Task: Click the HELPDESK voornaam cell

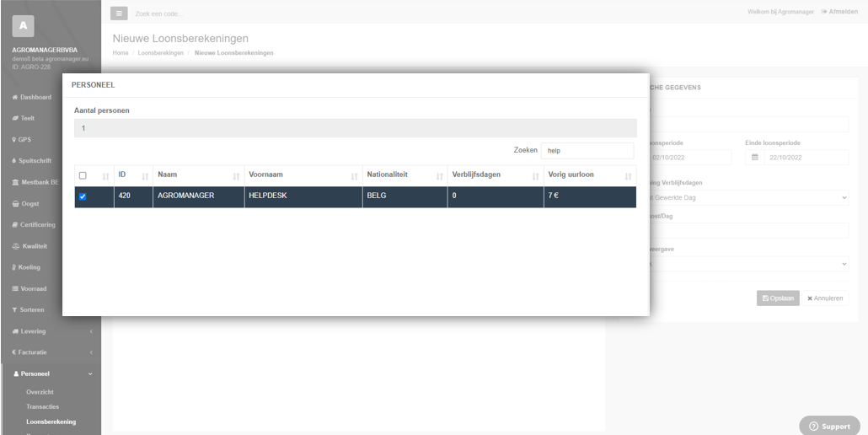Action: tap(303, 196)
